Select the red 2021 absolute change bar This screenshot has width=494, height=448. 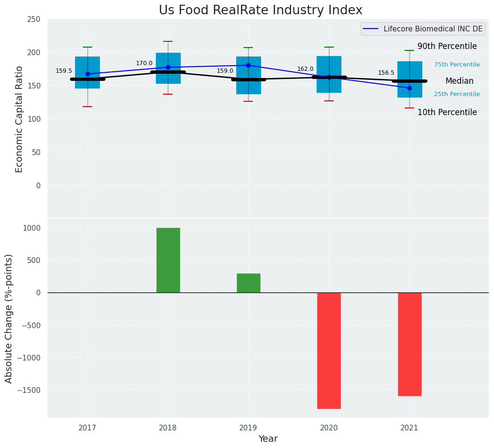click(409, 344)
